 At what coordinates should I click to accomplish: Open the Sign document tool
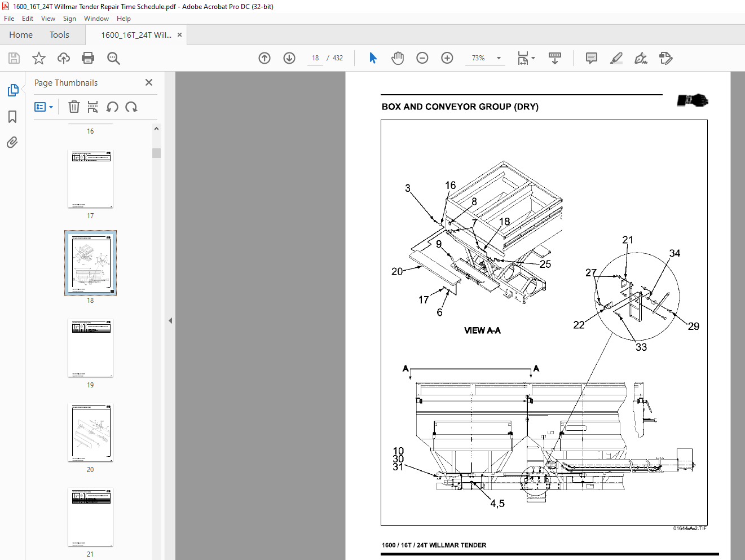[641, 58]
